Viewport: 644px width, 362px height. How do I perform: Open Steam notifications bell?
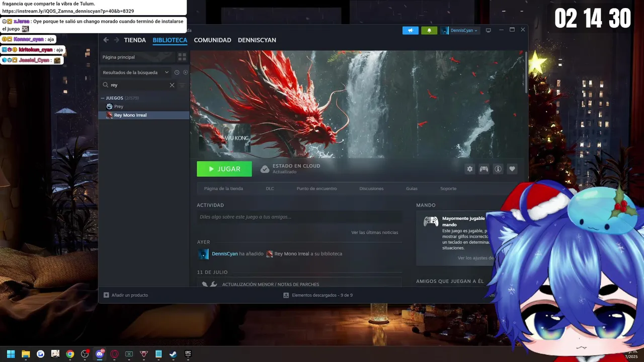[429, 30]
